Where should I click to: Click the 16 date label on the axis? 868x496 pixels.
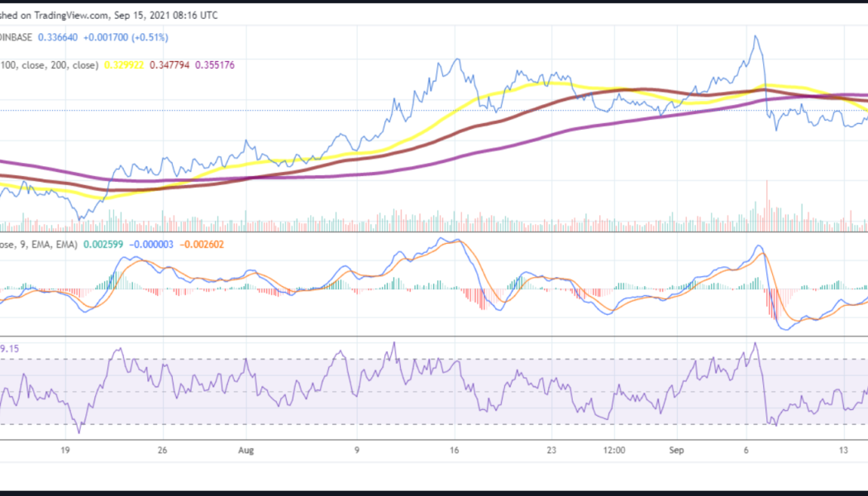click(453, 451)
